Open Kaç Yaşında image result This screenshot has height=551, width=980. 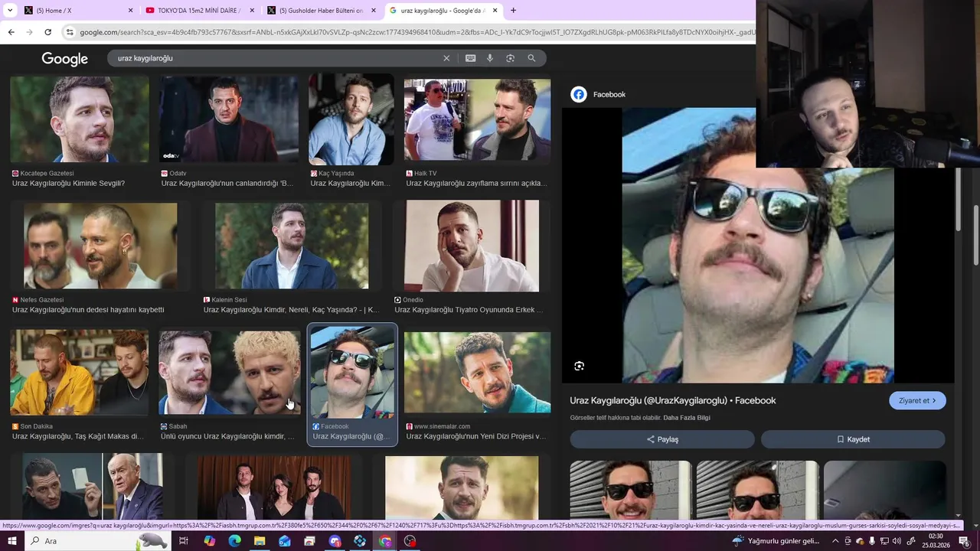click(x=351, y=119)
